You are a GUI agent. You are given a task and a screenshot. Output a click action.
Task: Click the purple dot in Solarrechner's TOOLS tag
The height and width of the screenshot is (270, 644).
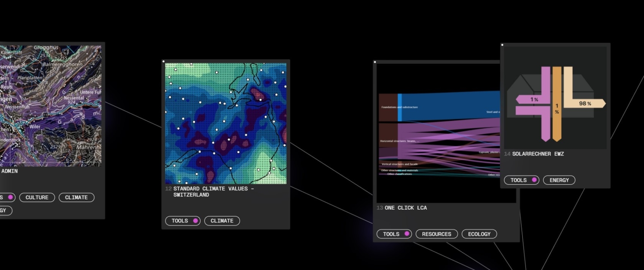coord(534,180)
